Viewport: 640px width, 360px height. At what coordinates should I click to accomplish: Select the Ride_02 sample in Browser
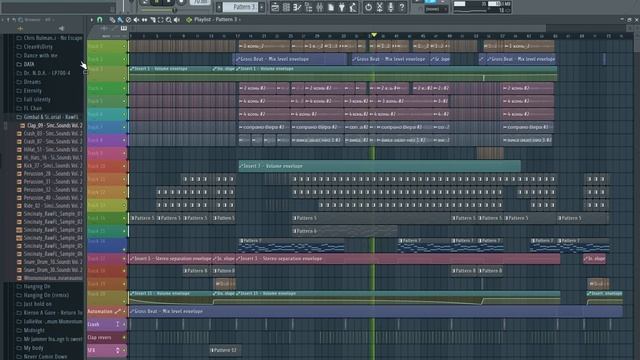(53, 206)
